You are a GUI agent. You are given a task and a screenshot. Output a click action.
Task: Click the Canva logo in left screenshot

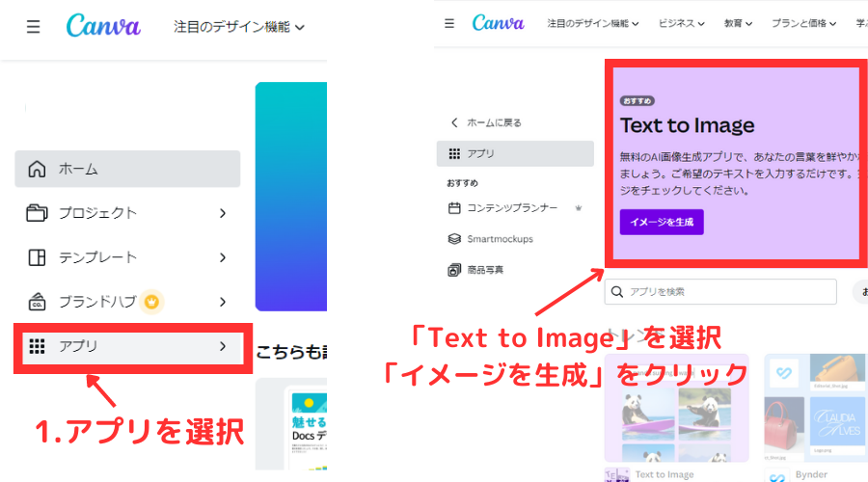(103, 25)
